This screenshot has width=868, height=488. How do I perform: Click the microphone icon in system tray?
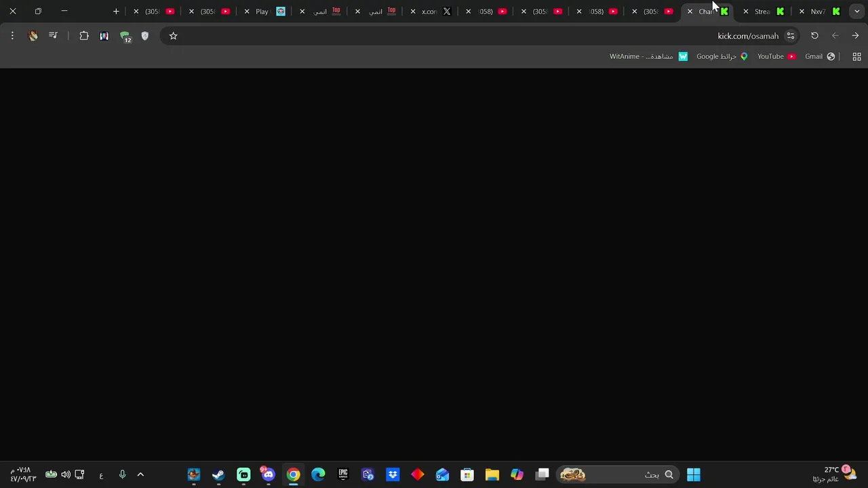point(122,474)
